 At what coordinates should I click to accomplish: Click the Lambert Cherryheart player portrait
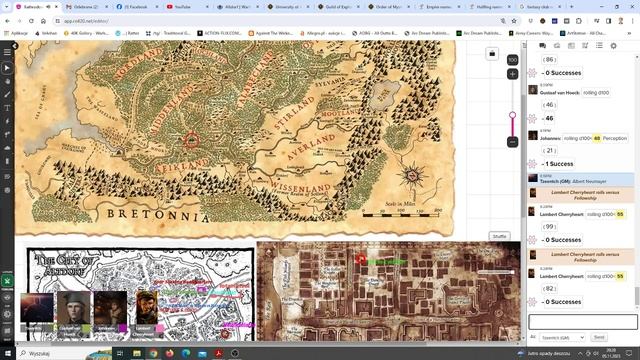click(x=147, y=308)
